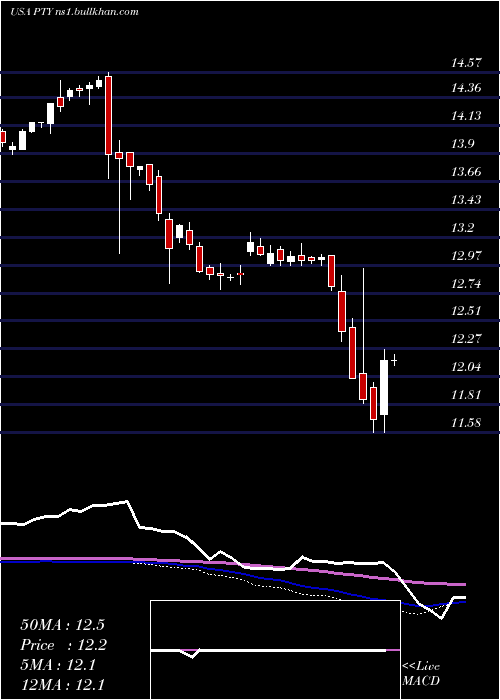Click the 12.51 price axis label

point(467,311)
